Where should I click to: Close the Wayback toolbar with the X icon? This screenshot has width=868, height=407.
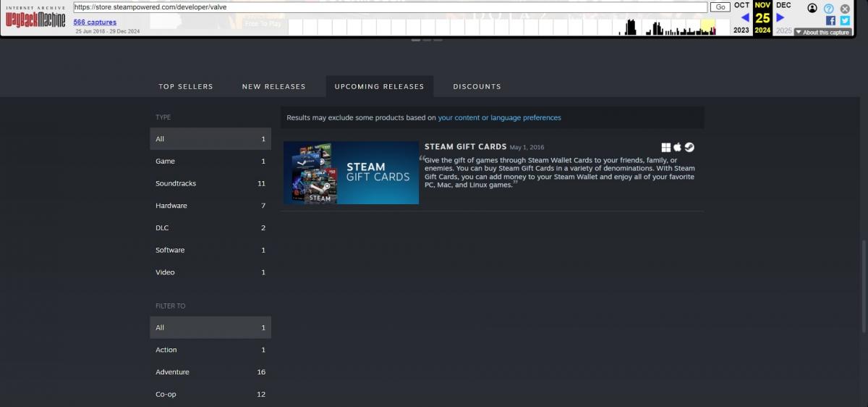click(x=845, y=9)
